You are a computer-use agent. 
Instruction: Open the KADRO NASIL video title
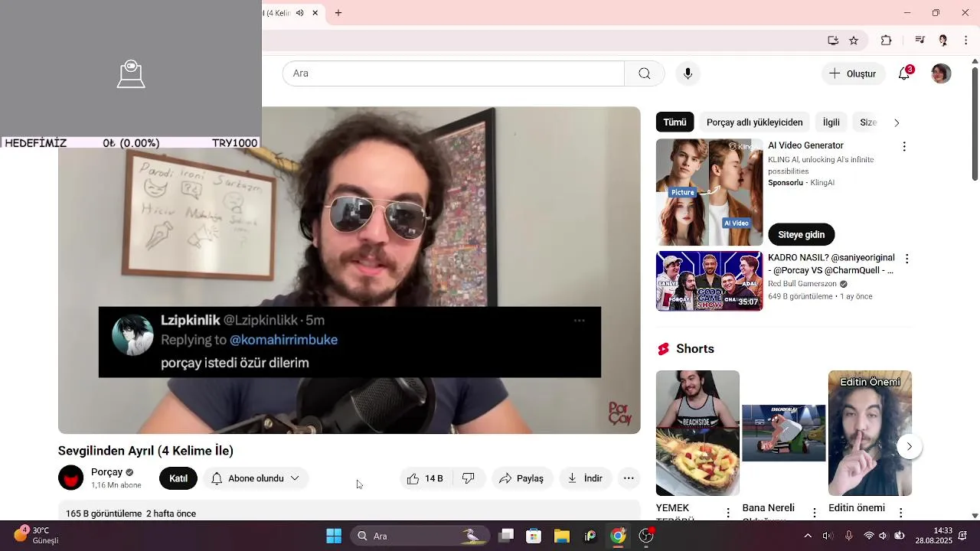click(831, 264)
